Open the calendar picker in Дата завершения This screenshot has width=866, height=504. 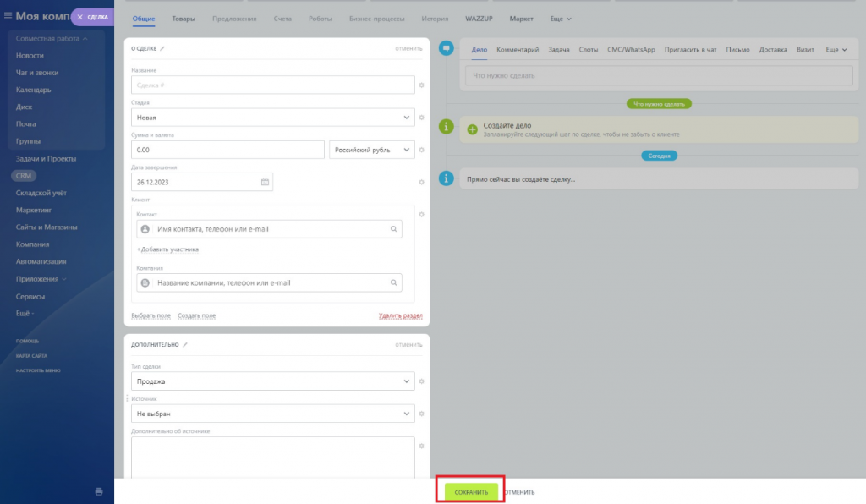(265, 182)
